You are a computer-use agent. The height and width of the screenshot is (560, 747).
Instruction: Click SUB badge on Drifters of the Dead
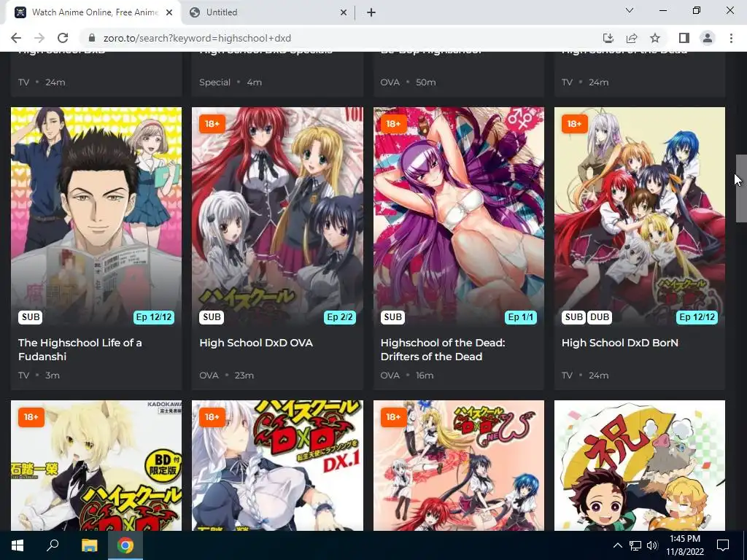[392, 317]
